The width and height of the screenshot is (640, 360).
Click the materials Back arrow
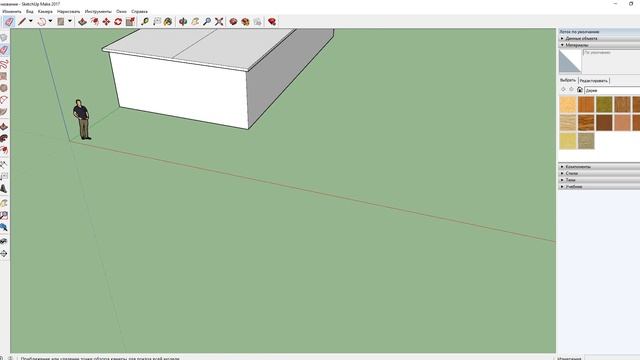(563, 89)
